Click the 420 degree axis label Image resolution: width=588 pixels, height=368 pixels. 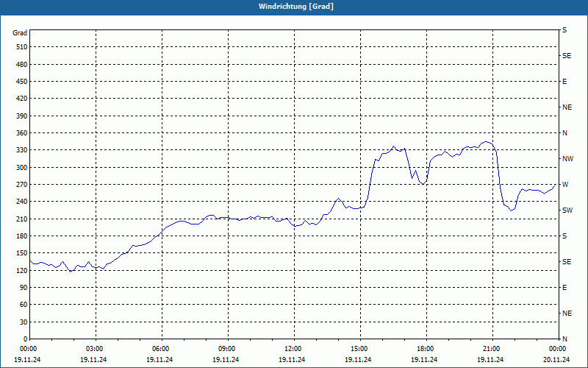pyautogui.click(x=22, y=99)
